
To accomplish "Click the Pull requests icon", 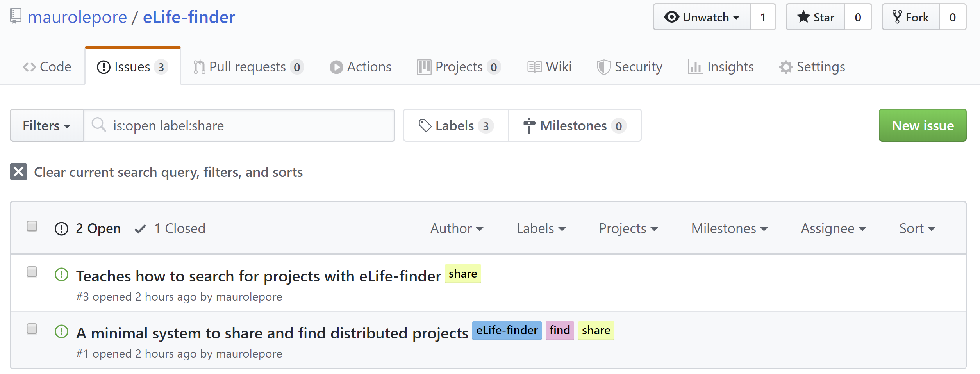I will click(x=199, y=67).
